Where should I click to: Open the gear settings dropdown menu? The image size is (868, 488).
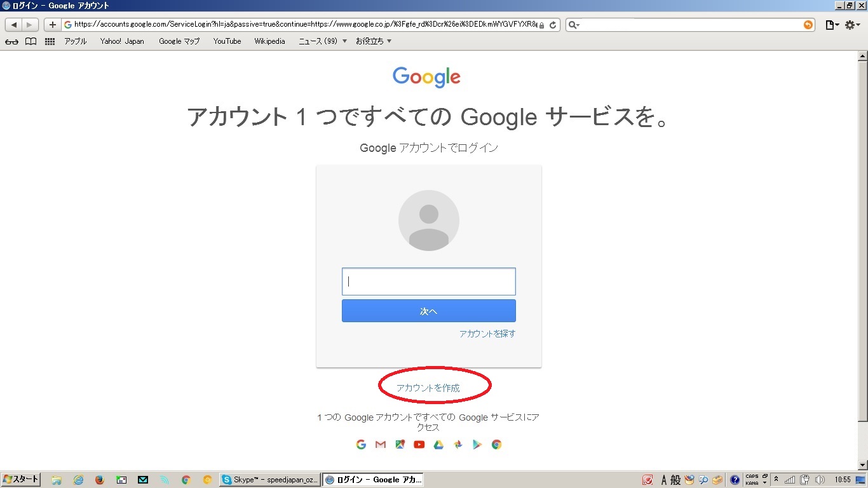point(853,25)
